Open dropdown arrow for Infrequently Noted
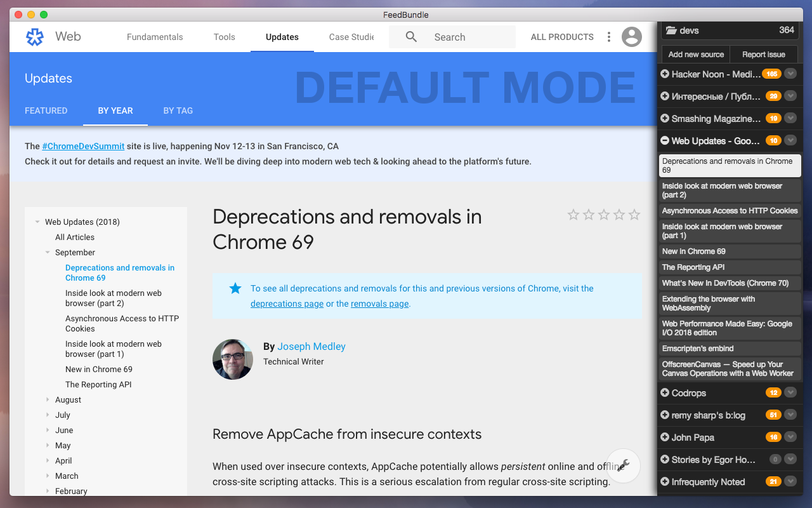Image resolution: width=812 pixels, height=508 pixels. click(x=790, y=482)
